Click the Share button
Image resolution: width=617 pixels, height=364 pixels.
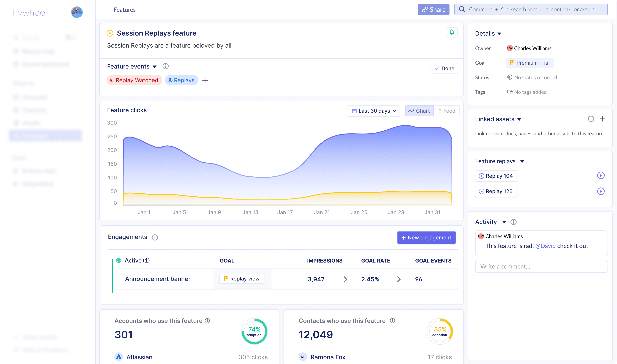pos(433,10)
